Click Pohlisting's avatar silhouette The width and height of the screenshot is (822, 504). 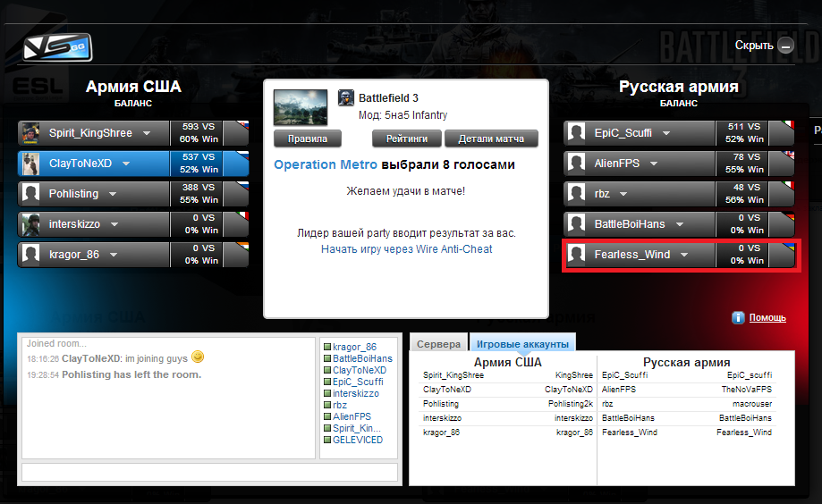coord(30,194)
